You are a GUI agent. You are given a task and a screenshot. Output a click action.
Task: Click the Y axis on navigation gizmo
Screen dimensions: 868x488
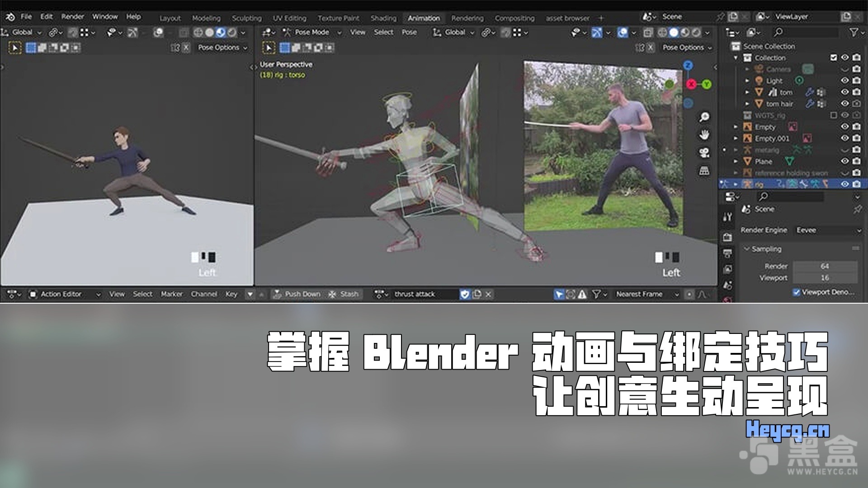[707, 84]
